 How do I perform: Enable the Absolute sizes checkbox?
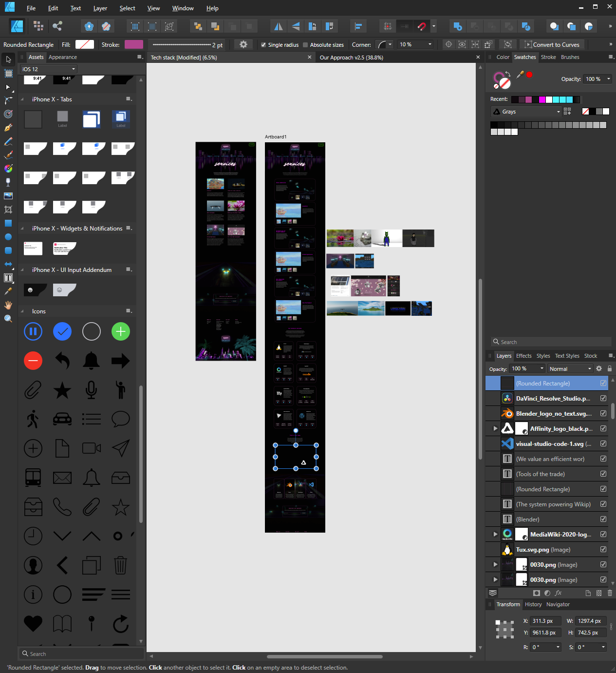(x=305, y=45)
